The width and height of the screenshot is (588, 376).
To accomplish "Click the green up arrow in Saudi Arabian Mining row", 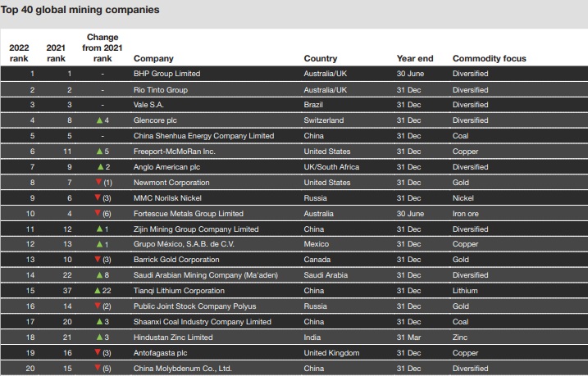I will (x=99, y=275).
